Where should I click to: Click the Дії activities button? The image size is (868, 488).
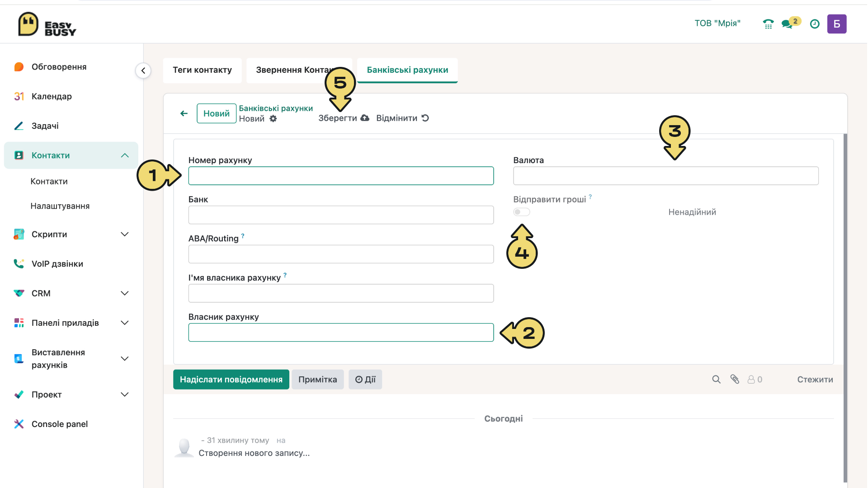(x=365, y=380)
